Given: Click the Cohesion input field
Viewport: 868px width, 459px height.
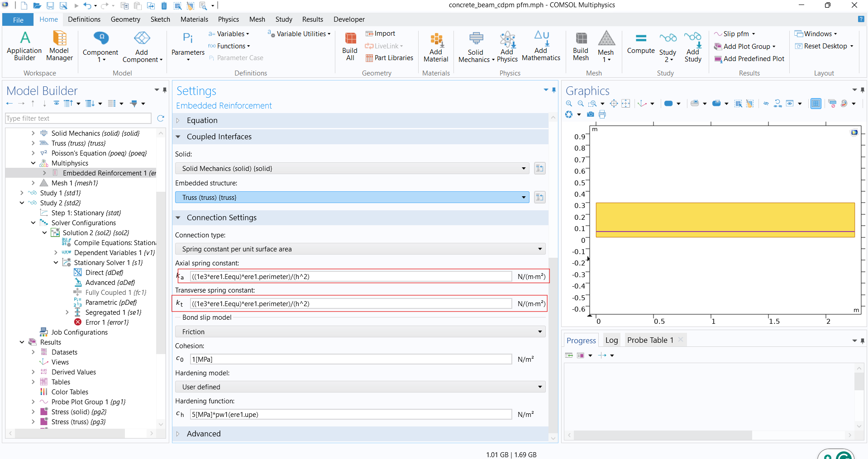Looking at the screenshot, I should [x=351, y=360].
